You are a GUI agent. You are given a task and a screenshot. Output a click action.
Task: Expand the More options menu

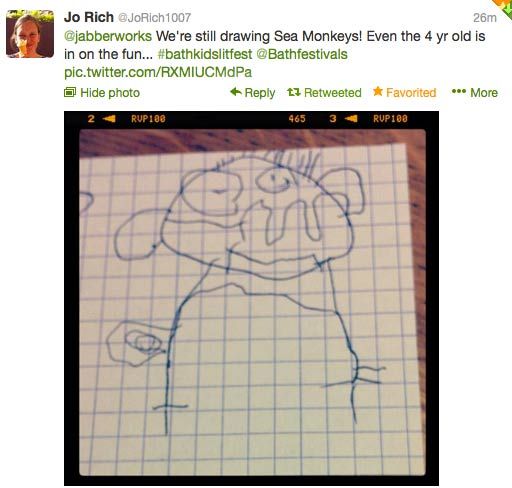(x=475, y=92)
